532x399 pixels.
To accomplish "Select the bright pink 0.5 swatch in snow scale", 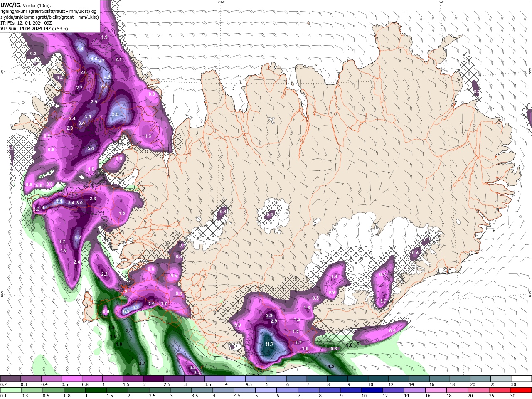I will (x=71, y=379).
